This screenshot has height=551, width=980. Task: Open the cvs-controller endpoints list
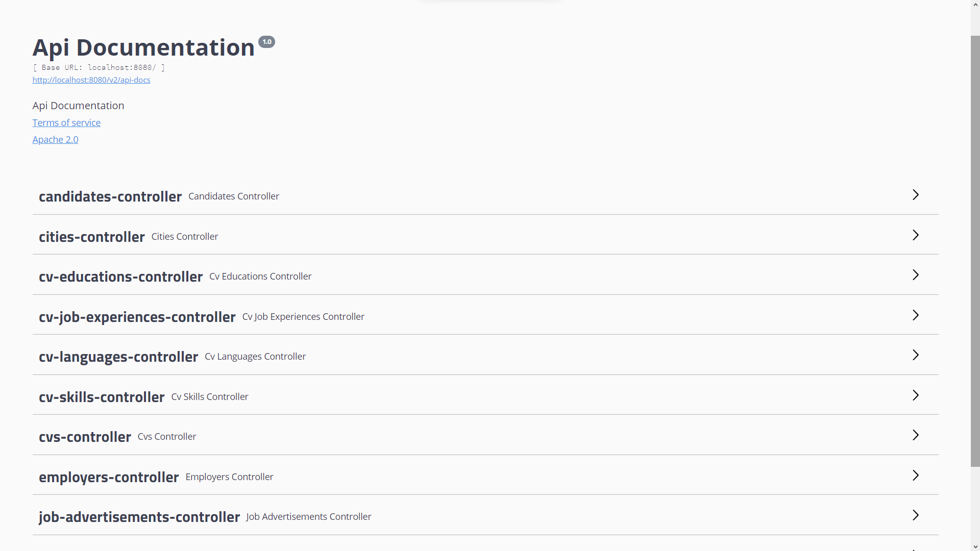point(915,435)
